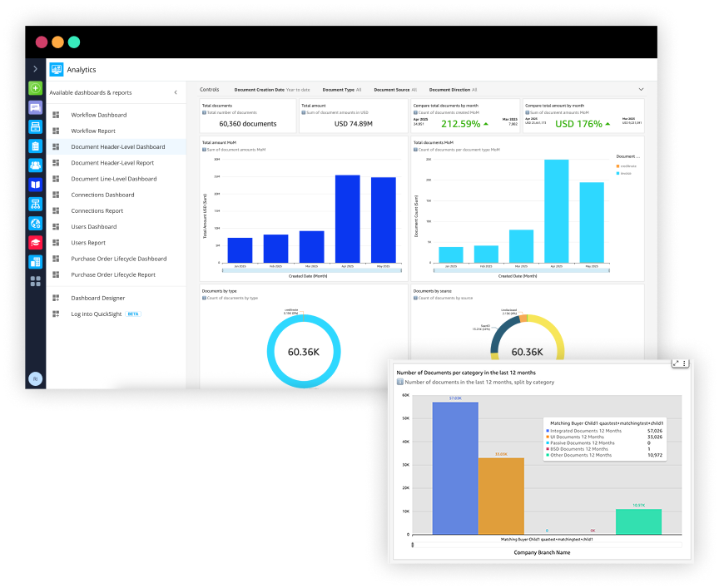719x588 pixels.
Task: Open Document Source filter control
Action: (395, 90)
